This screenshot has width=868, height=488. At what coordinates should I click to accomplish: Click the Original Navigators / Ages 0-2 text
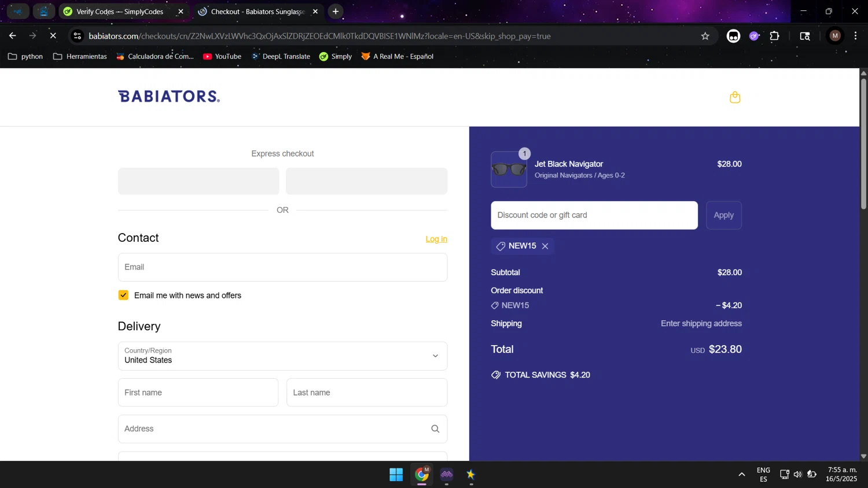click(580, 175)
